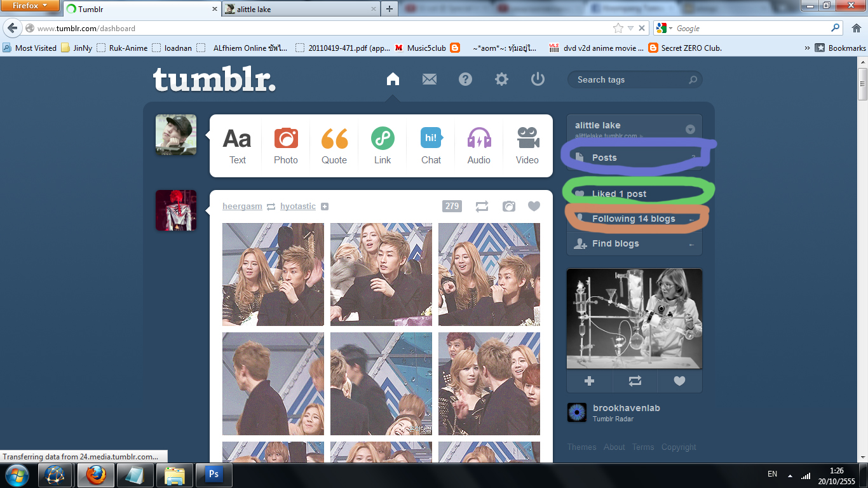Open Posts in the blog sidebar
The height and width of the screenshot is (488, 868).
[x=634, y=158]
